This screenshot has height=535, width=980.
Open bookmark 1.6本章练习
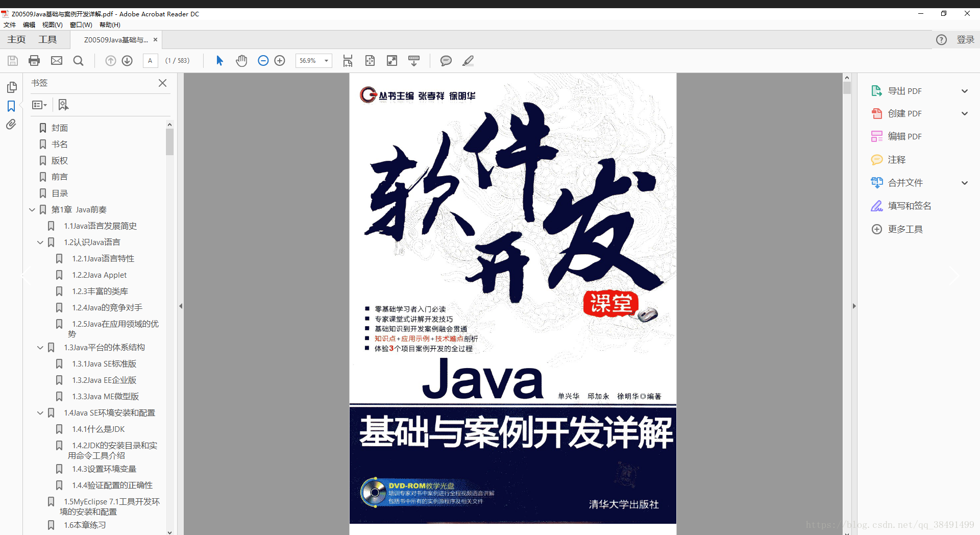(x=85, y=525)
